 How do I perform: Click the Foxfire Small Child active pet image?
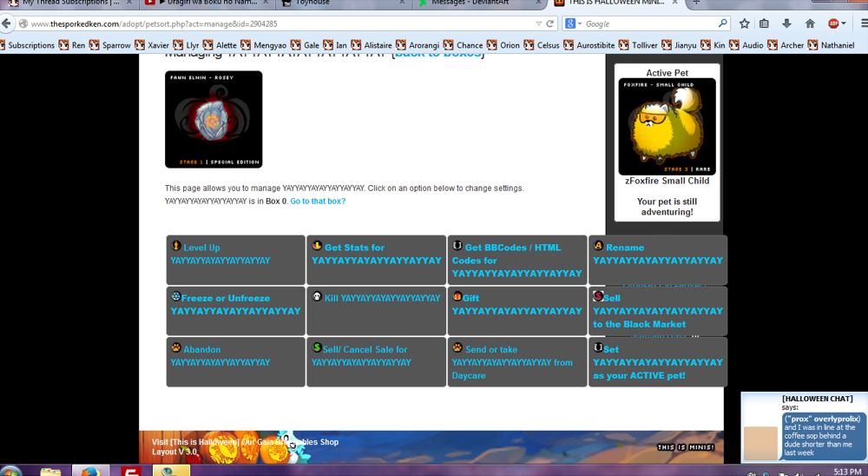(x=667, y=126)
